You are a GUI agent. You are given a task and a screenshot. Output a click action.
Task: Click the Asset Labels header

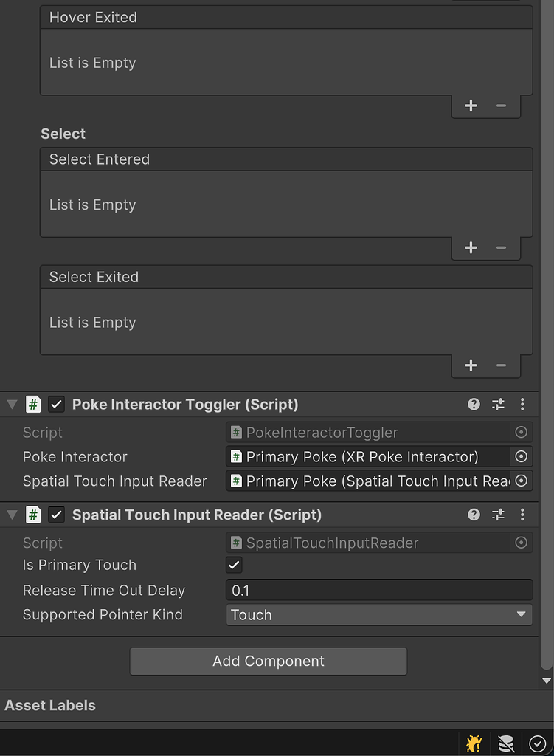point(50,706)
